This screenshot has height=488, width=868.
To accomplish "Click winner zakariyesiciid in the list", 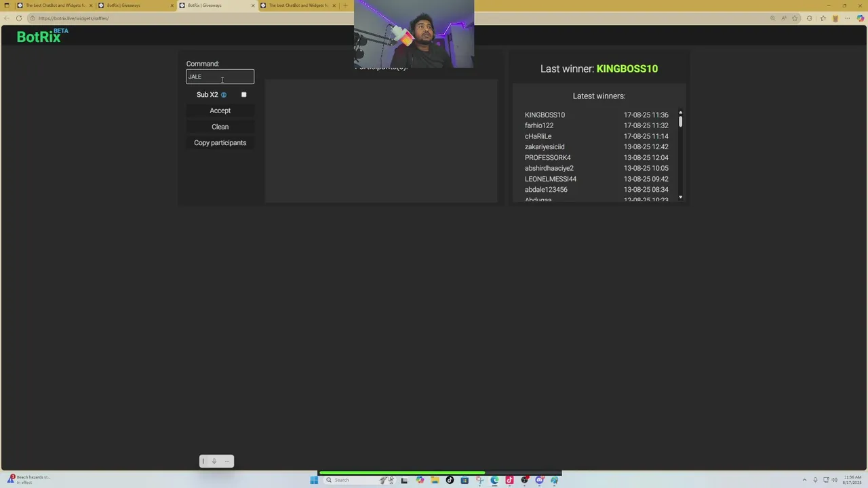I will [x=545, y=147].
